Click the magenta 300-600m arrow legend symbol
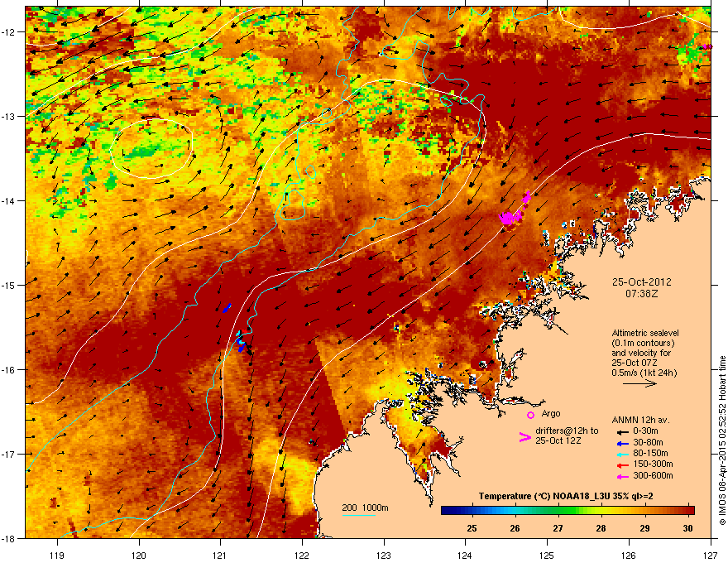 tap(623, 477)
